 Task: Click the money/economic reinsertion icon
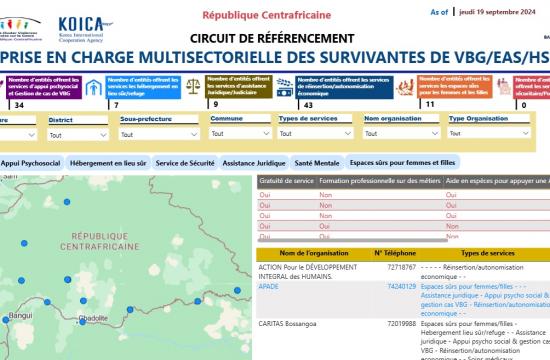pos(284,88)
